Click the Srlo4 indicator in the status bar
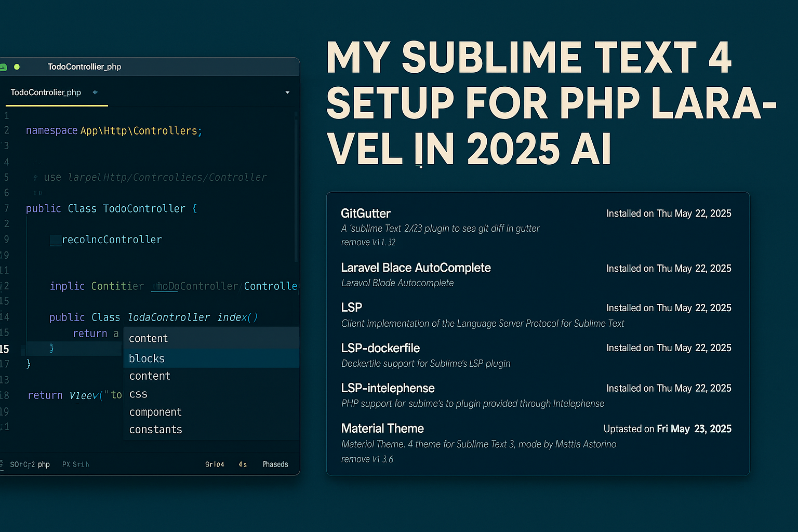The height and width of the screenshot is (532, 798). tap(215, 464)
